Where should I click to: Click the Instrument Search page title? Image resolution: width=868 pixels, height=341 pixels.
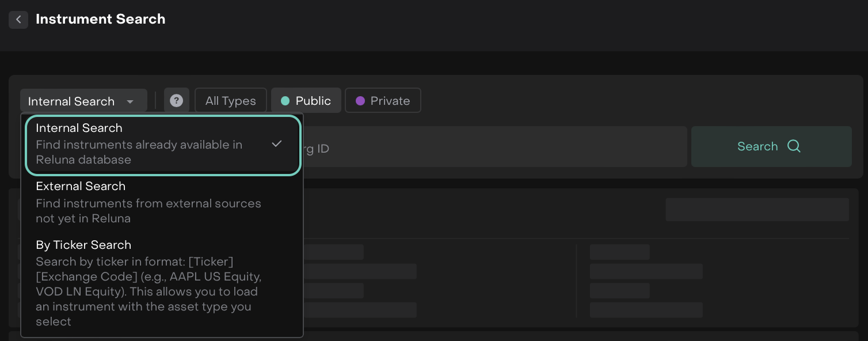point(101,19)
